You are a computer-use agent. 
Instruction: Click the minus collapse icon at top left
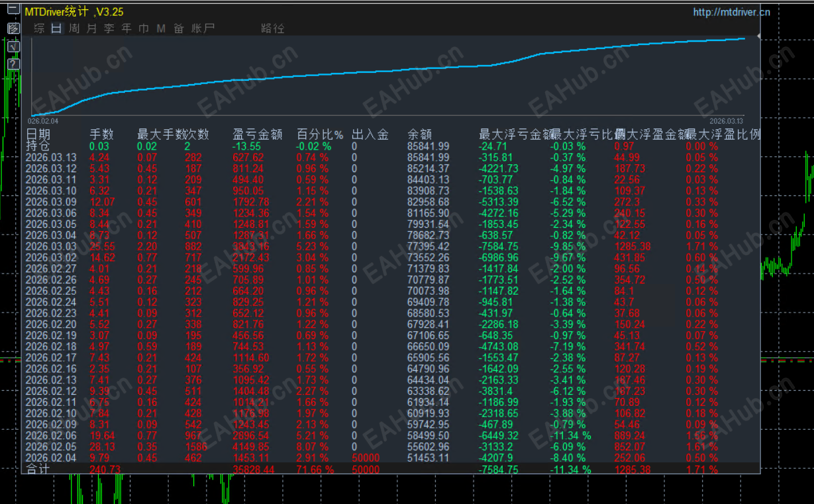[13, 8]
